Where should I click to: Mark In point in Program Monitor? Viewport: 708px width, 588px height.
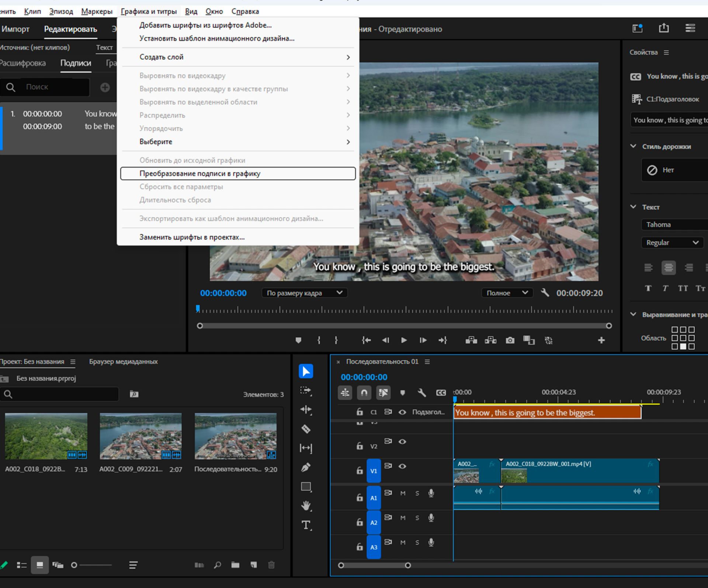click(319, 340)
